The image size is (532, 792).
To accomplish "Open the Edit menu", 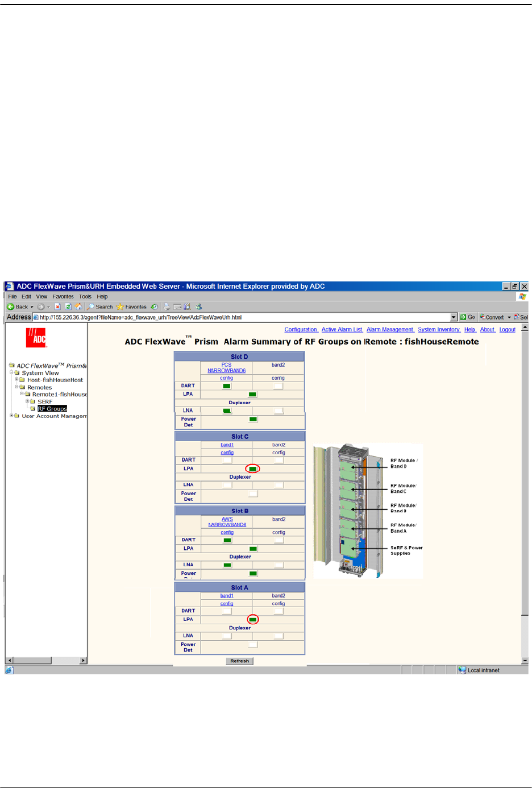I will point(26,297).
